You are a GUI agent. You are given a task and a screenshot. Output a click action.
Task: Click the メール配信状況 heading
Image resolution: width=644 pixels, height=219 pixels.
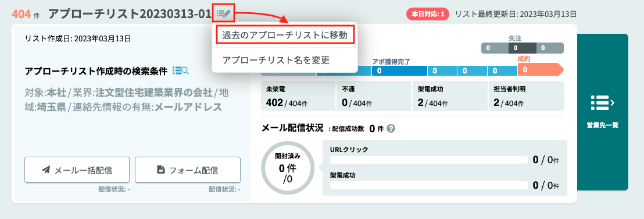point(292,128)
